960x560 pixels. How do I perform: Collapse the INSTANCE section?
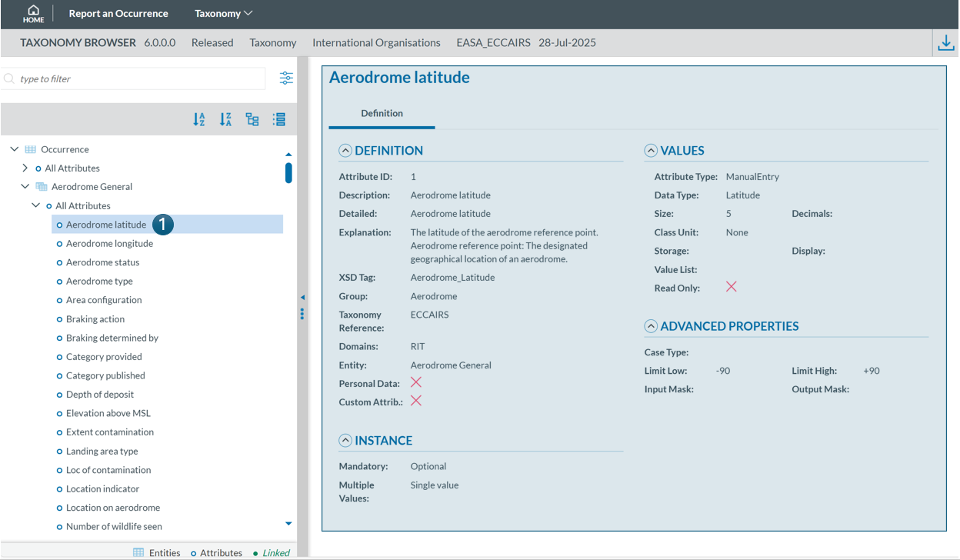345,441
